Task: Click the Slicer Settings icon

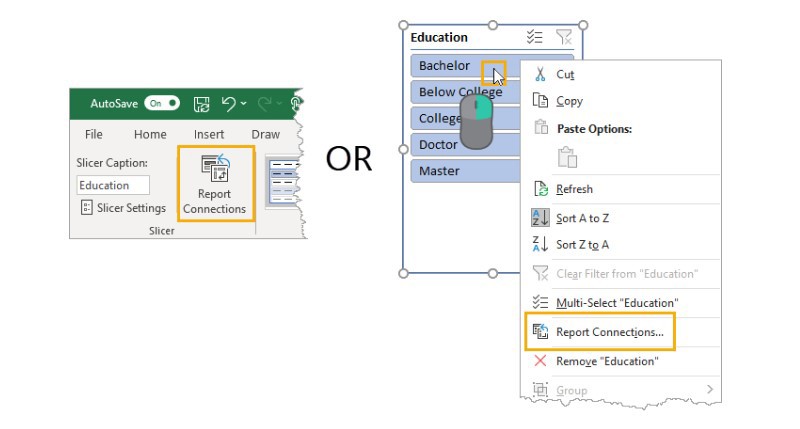Action: 87,208
